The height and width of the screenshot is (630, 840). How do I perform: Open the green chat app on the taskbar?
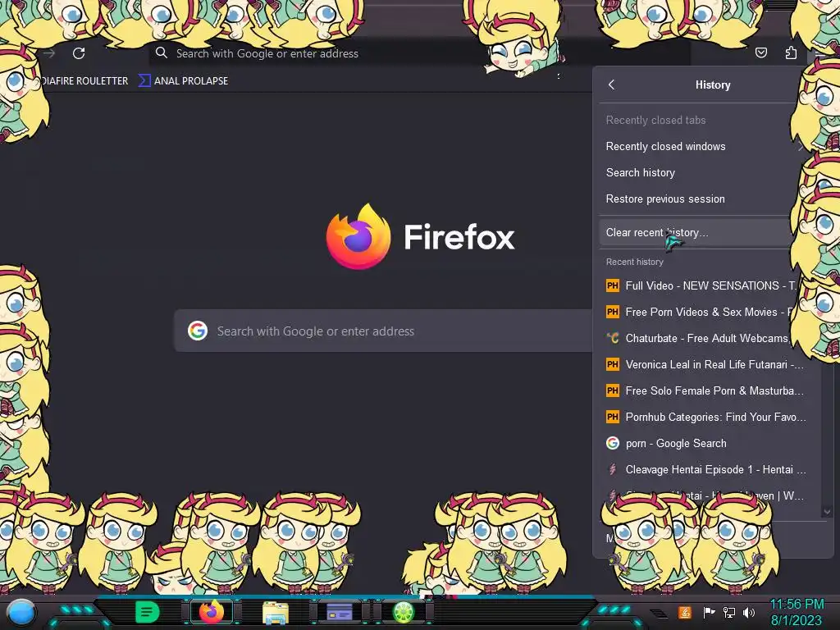(x=147, y=612)
